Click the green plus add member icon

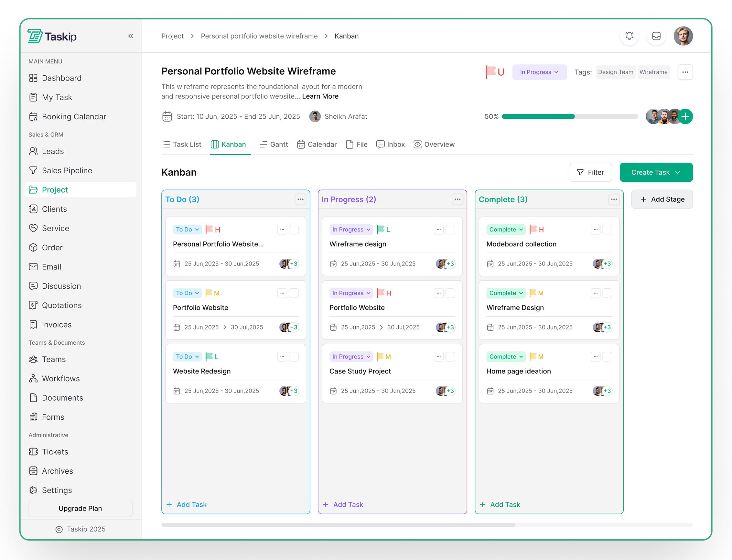[685, 116]
